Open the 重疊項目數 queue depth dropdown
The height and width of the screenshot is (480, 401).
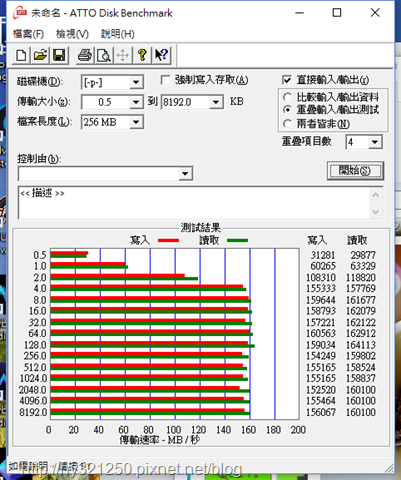tap(375, 142)
